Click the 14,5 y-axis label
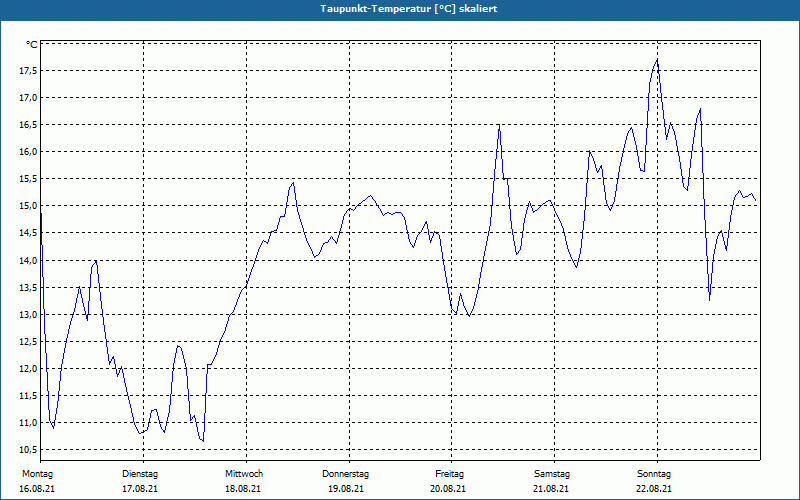Screen dimensions: 800x500 point(28,233)
